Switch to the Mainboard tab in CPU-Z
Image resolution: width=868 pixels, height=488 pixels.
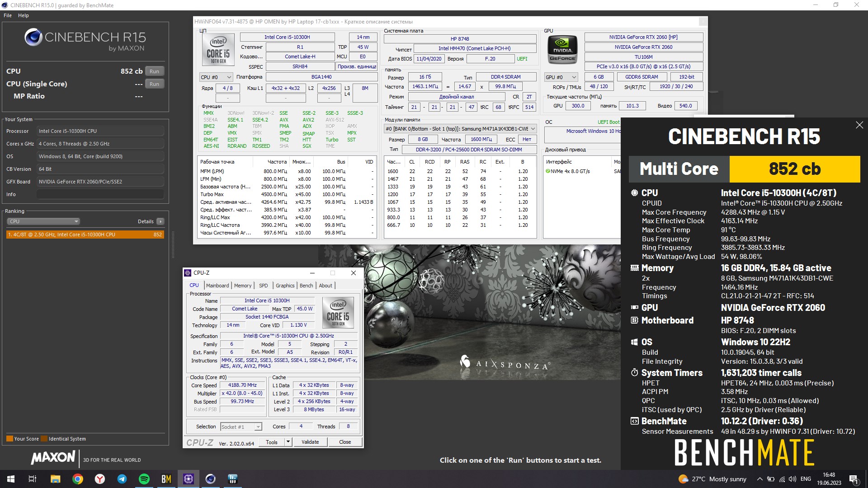(217, 286)
